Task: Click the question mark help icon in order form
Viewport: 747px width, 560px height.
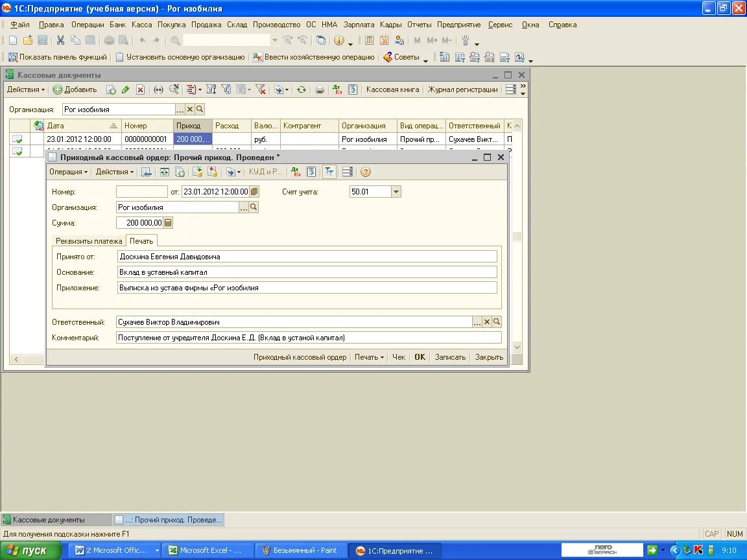Action: tap(366, 172)
